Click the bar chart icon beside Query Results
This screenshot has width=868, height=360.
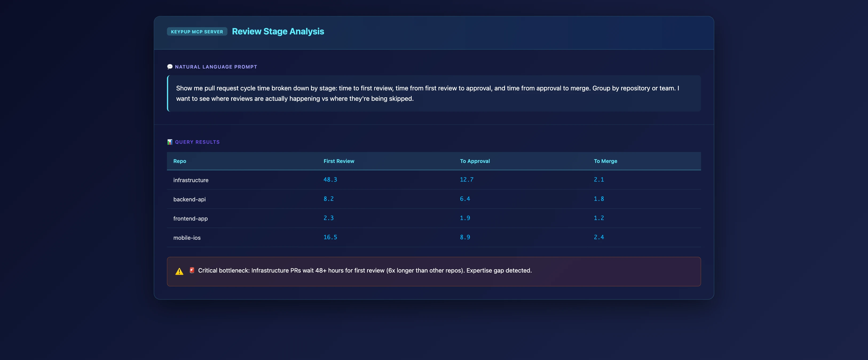pos(170,142)
